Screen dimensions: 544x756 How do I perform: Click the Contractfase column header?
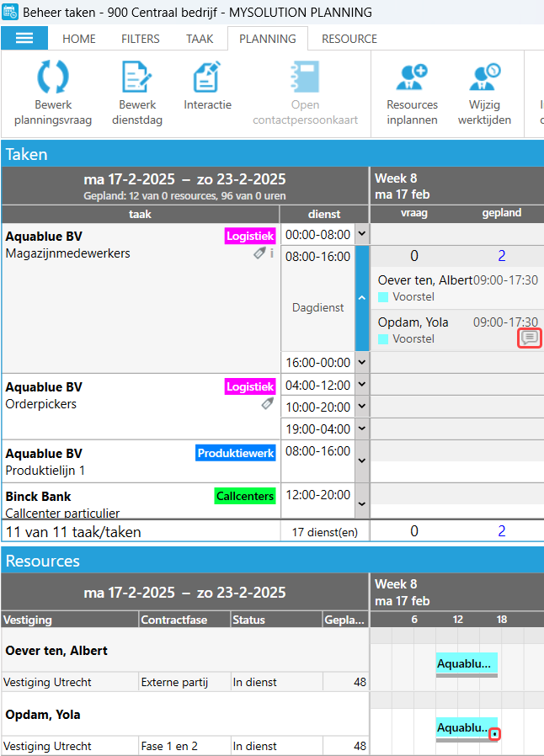(x=184, y=620)
